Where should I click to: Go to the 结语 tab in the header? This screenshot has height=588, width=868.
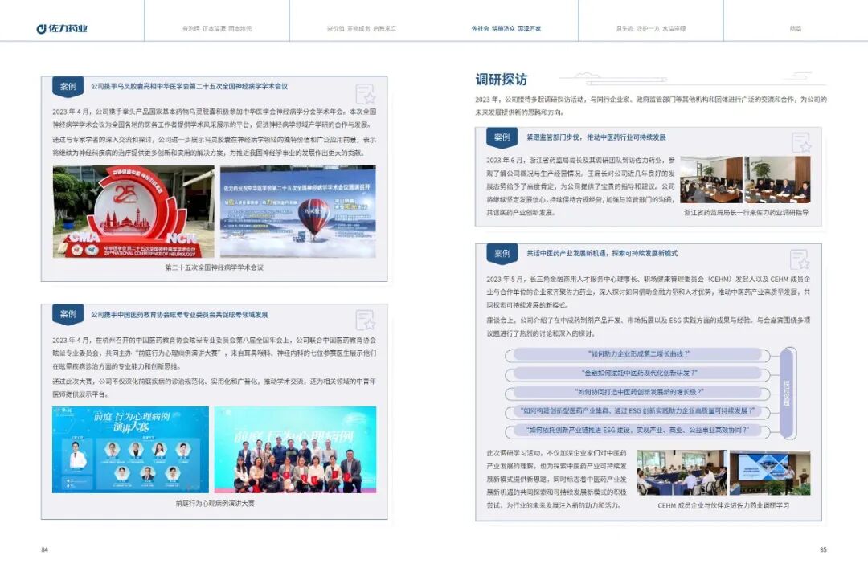[796, 28]
